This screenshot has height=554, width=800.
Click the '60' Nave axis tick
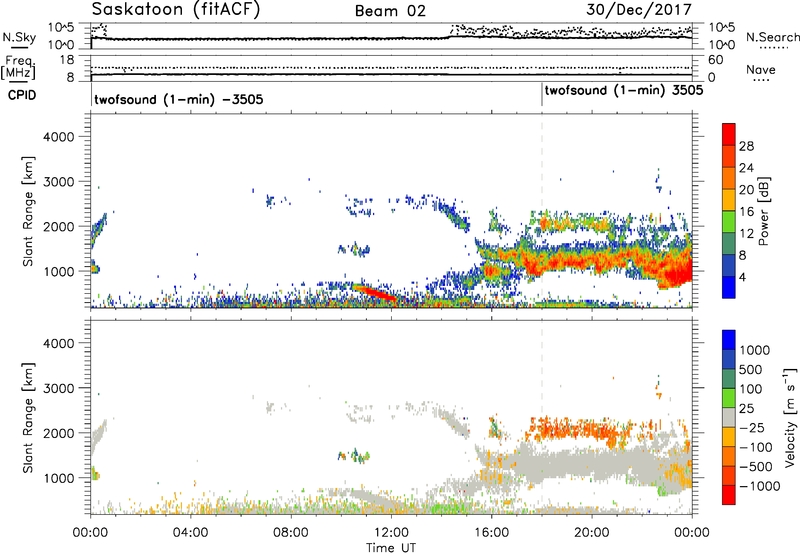coord(715,60)
